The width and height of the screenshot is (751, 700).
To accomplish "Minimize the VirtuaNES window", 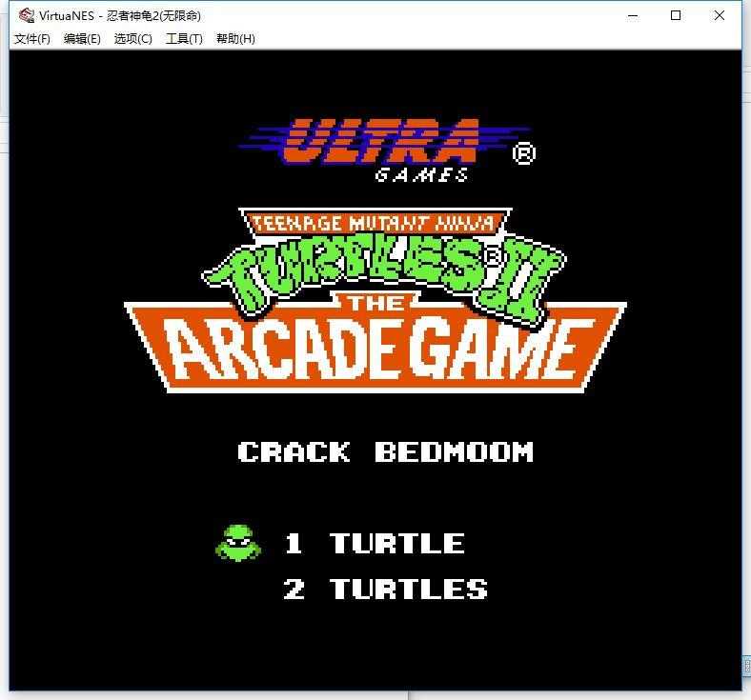I will click(x=633, y=16).
